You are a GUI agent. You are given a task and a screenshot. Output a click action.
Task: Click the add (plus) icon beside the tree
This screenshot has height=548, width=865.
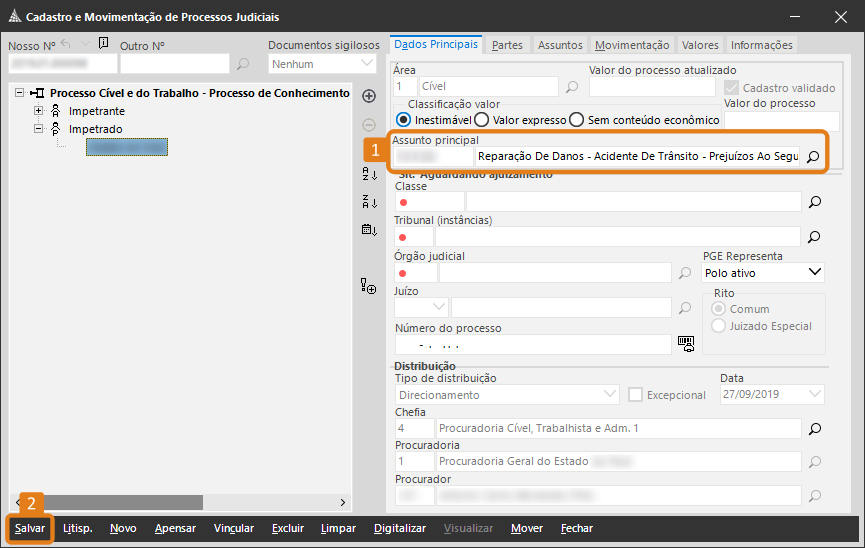tap(368, 96)
